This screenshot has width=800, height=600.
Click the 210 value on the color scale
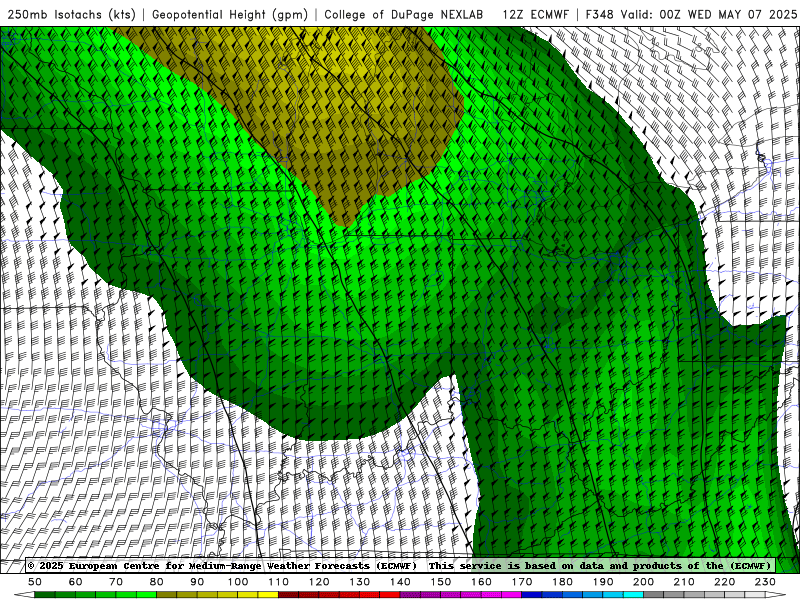684,582
